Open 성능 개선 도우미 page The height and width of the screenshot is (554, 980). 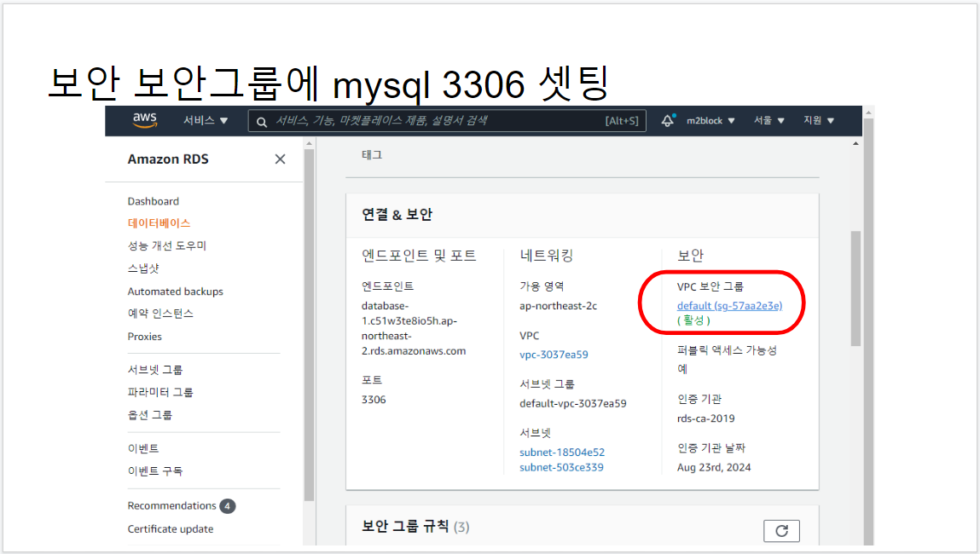(167, 245)
